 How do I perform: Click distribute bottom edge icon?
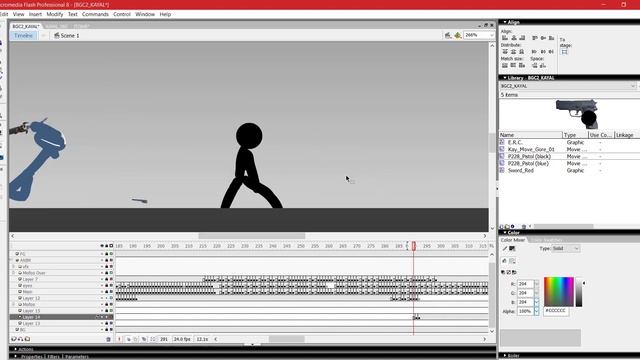(522, 52)
